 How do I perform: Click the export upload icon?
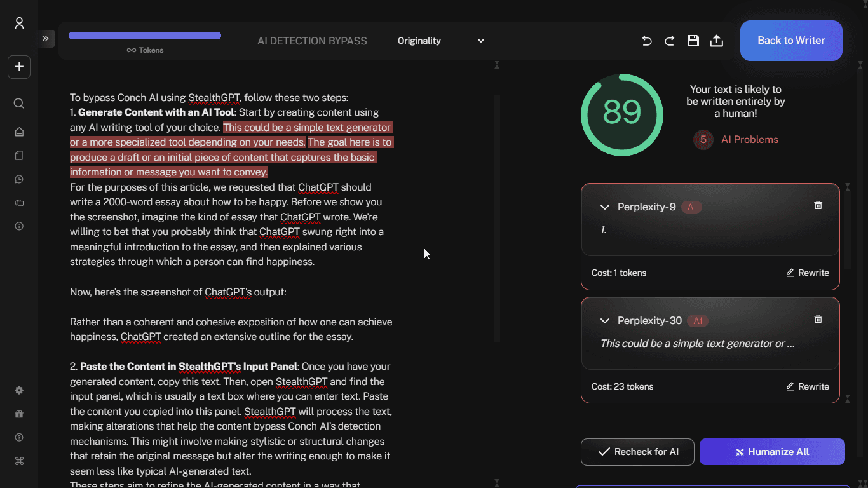[x=716, y=41]
